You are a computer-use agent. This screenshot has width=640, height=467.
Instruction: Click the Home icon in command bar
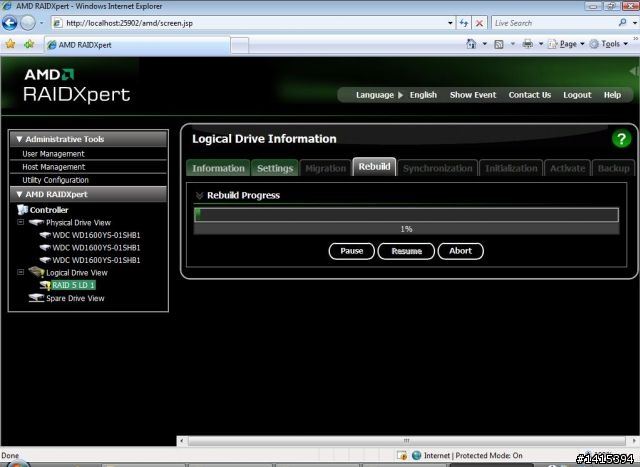click(471, 44)
